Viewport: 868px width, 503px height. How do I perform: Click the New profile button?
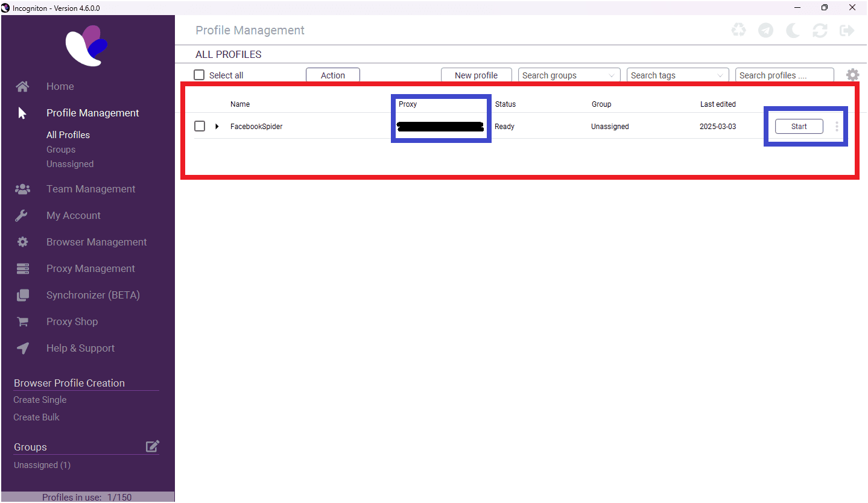[x=476, y=75]
